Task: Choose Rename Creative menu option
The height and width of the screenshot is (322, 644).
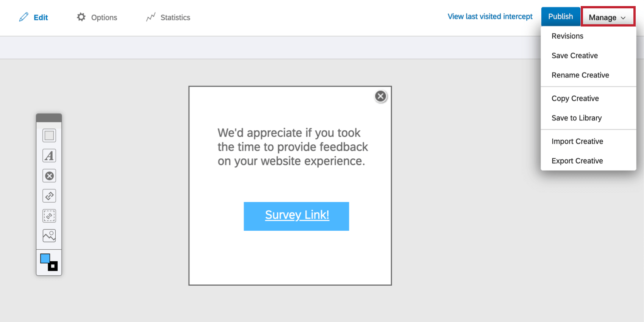Action: click(x=580, y=75)
